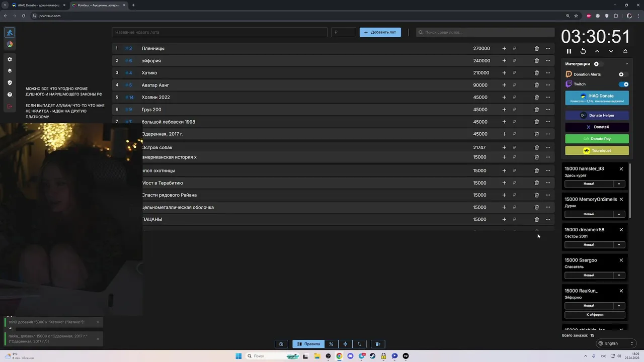This screenshot has height=362, width=644.
Task: Open more options for Пленницы lot
Action: click(548, 49)
